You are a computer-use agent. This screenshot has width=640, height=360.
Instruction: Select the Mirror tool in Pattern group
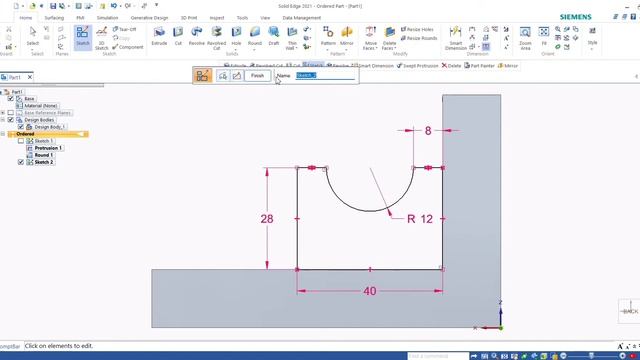(x=347, y=36)
